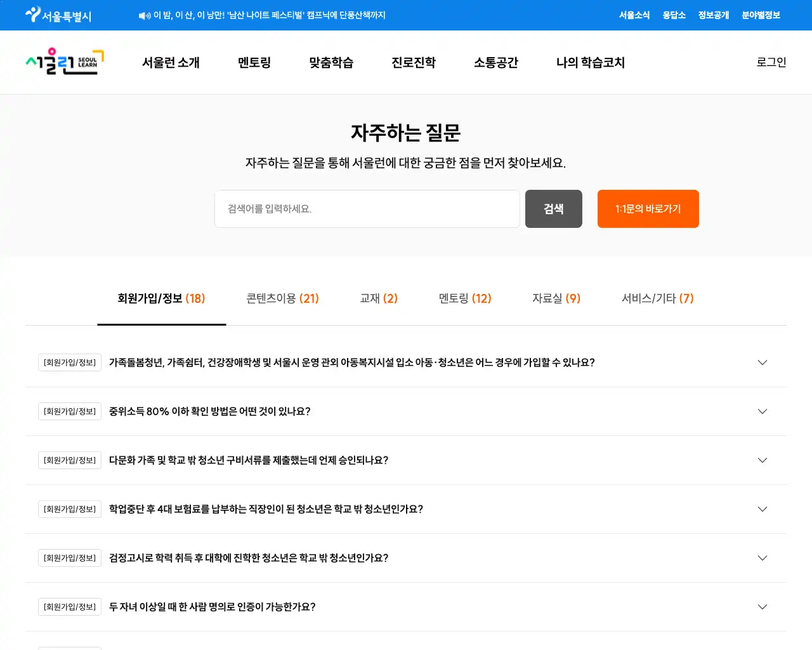Go to 1:1문의 바로가기 button

648,209
